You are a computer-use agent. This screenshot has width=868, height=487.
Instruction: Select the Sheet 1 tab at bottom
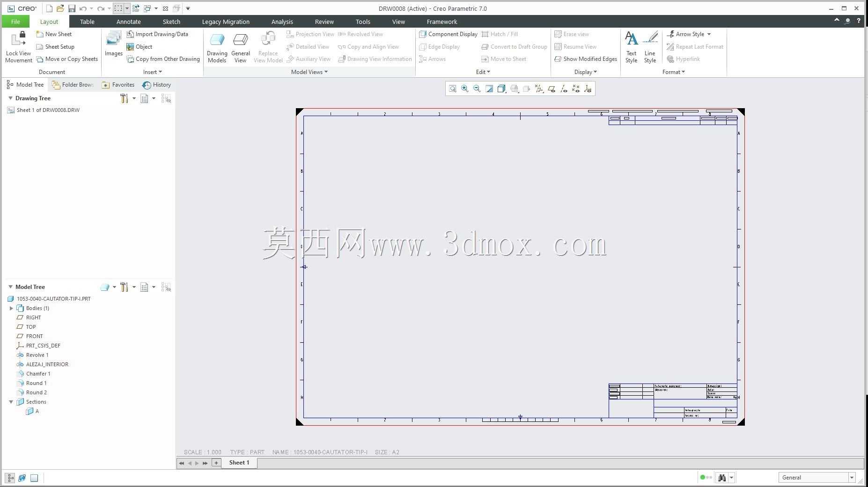239,463
